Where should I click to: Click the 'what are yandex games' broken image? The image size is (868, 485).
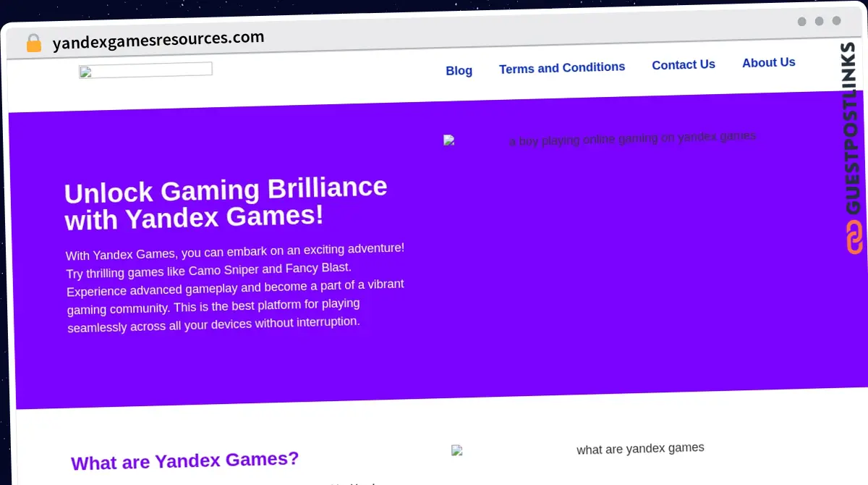(x=578, y=449)
